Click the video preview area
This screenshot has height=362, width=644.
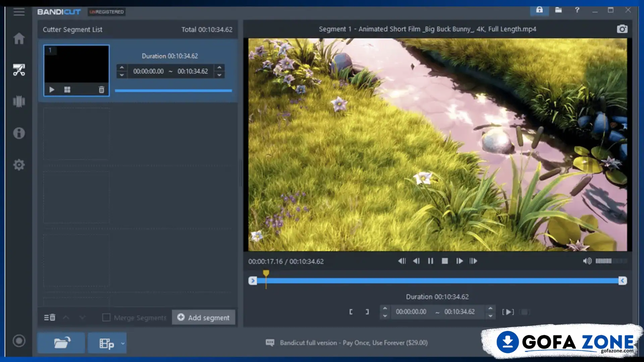point(438,144)
